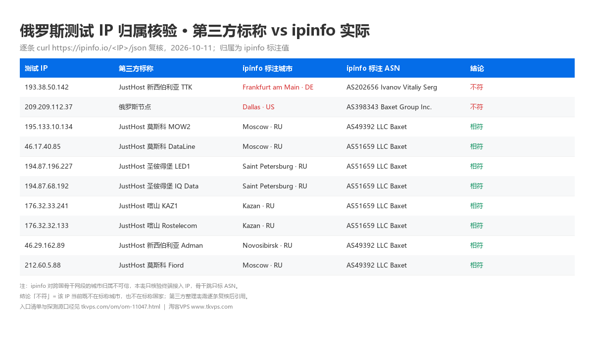Select the IP 46.29.162.89
Screen dimensions: 594x364
45,245
